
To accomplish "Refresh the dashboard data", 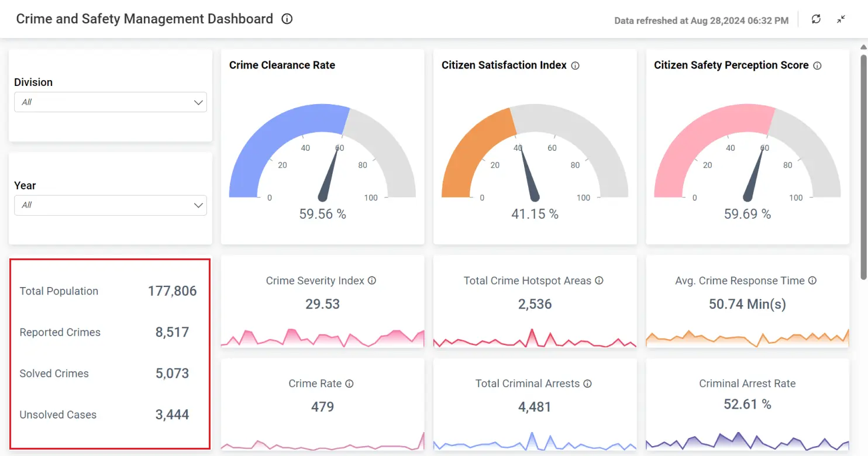I will (x=816, y=19).
